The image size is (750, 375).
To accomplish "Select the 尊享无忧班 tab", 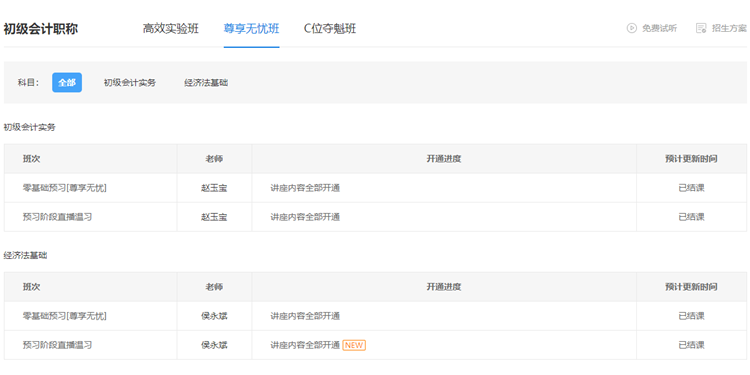I will 252,29.
